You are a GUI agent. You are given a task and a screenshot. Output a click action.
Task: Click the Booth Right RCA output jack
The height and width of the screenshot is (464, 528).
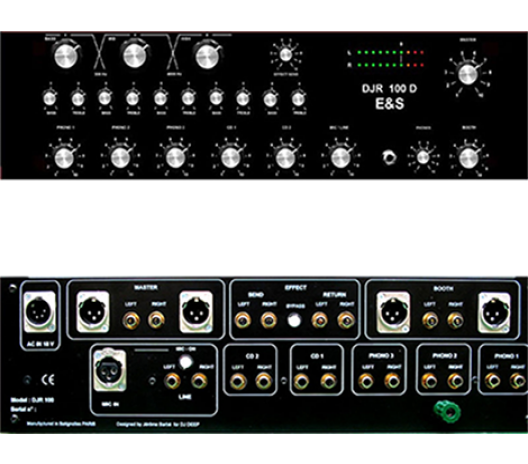pos(455,320)
